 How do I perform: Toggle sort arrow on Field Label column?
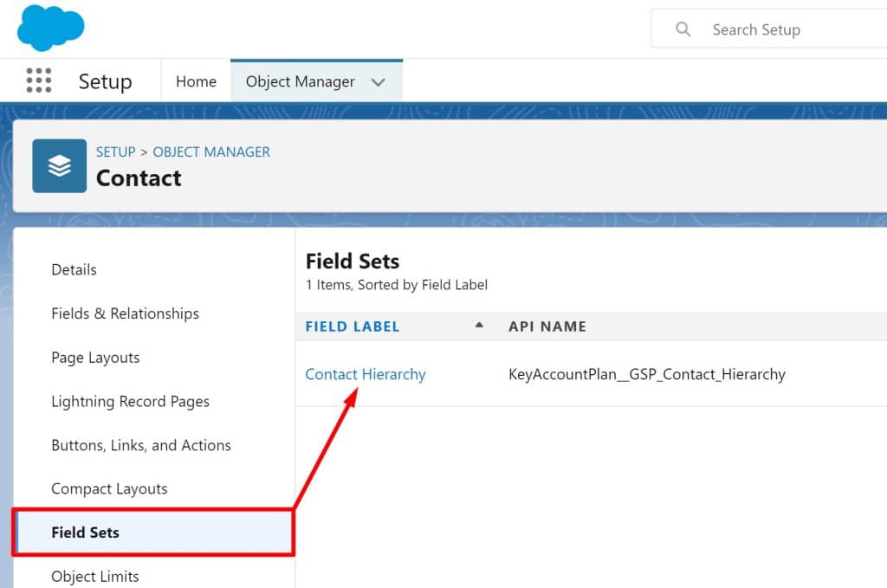point(479,326)
